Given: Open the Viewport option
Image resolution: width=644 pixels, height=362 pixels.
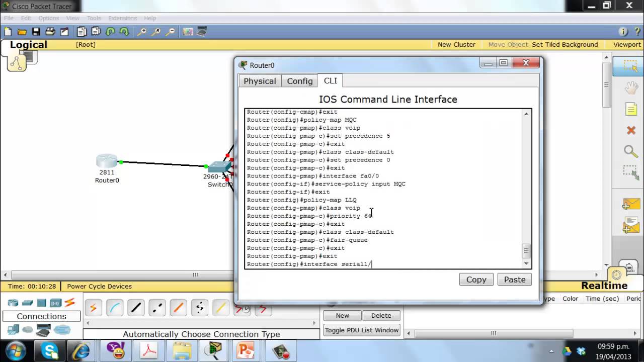Looking at the screenshot, I should click(x=626, y=44).
